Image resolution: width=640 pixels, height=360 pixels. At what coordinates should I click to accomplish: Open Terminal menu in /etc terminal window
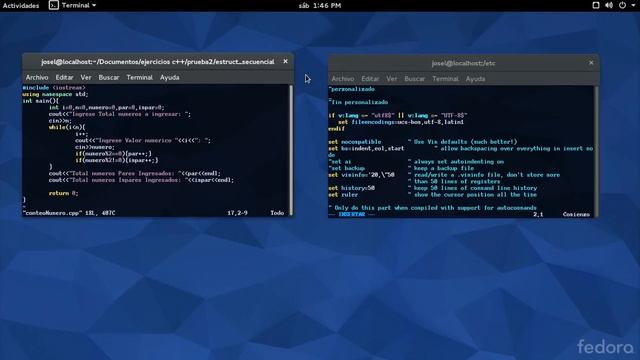(445, 78)
